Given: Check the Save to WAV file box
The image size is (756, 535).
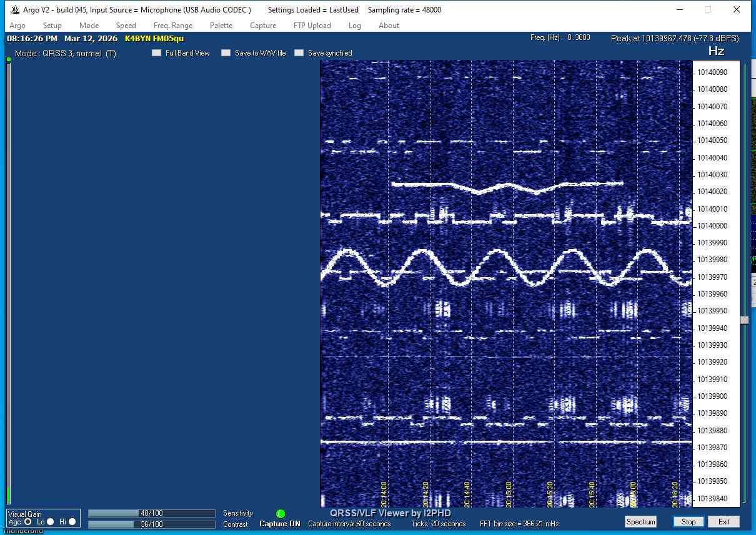Looking at the screenshot, I should (226, 53).
